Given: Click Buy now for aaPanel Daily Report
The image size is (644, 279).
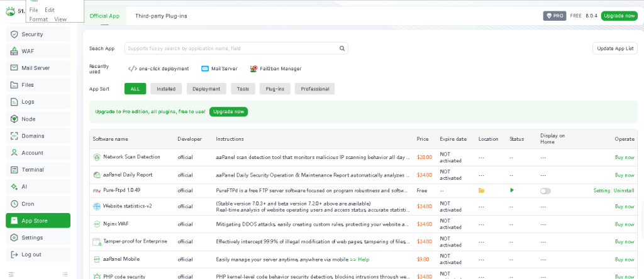Looking at the screenshot, I should [x=625, y=175].
